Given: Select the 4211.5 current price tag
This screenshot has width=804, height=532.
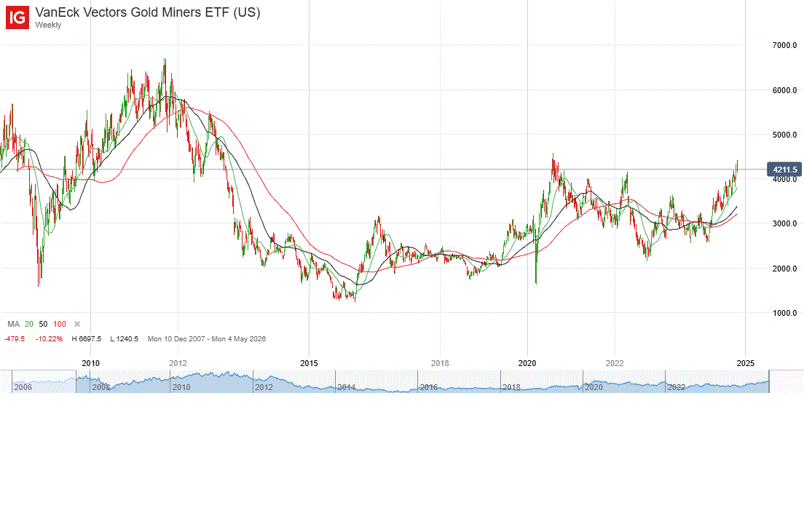Looking at the screenshot, I should (784, 170).
